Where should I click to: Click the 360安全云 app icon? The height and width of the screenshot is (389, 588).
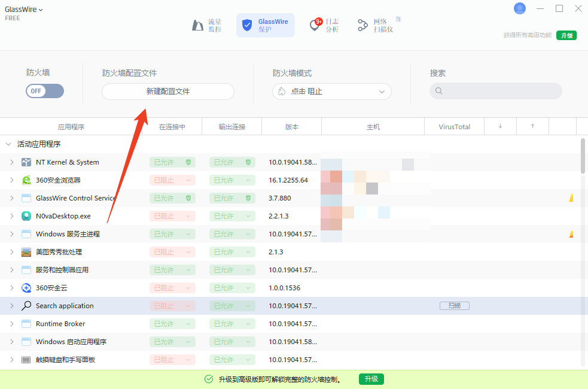(x=26, y=288)
